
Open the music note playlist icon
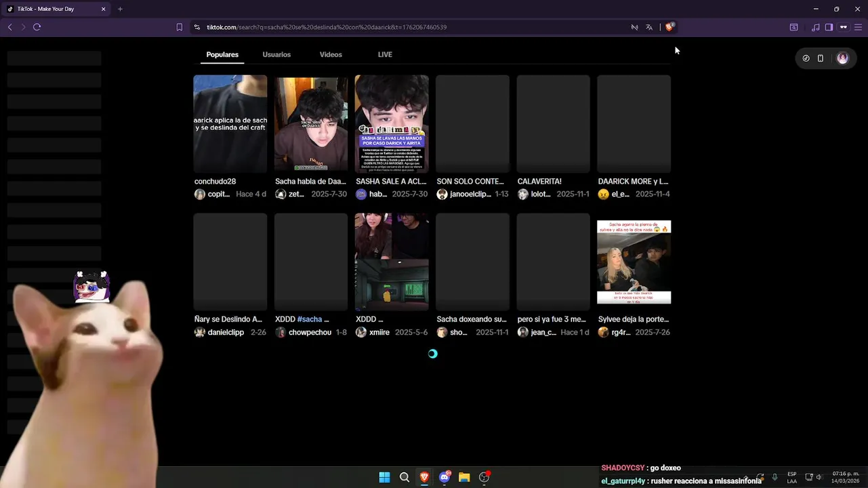click(815, 27)
